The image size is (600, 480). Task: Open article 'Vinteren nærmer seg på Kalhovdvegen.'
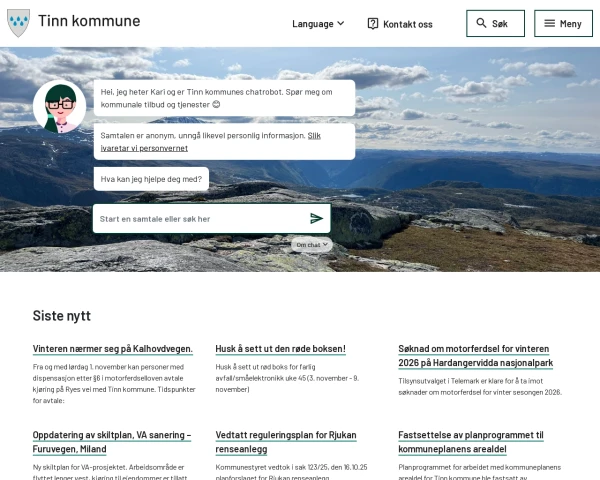(x=112, y=349)
